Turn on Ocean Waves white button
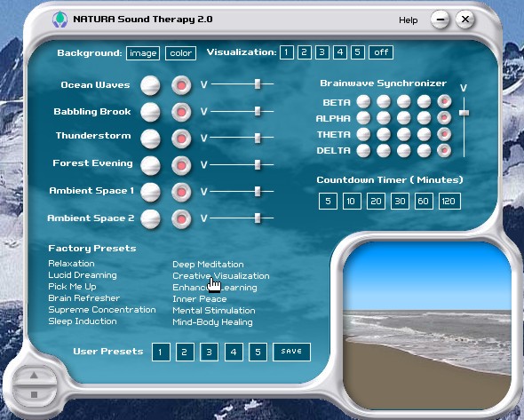This screenshot has height=420, width=524. [150, 85]
